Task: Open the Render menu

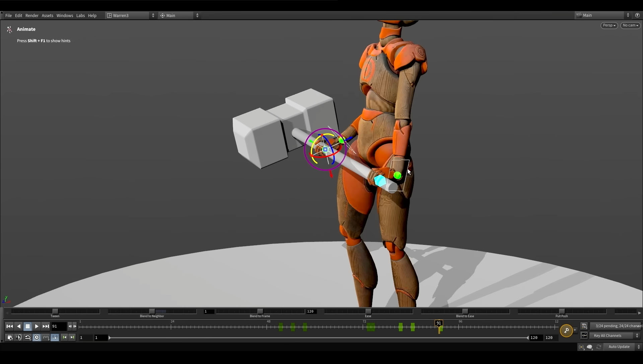Action: coord(32,15)
